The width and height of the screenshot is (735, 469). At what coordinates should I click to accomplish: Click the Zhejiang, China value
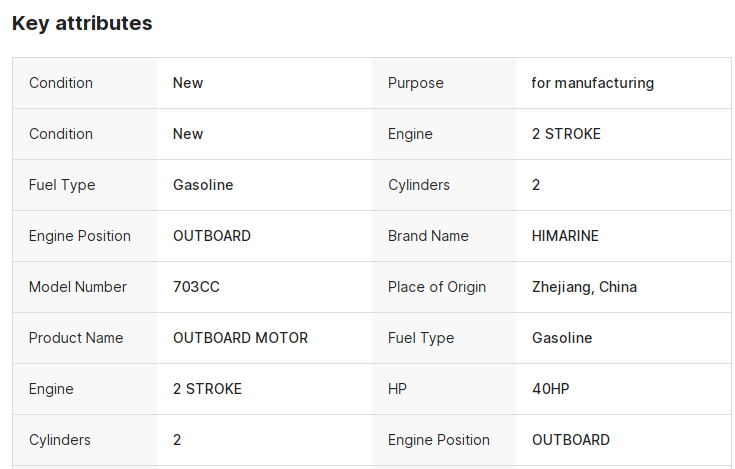584,287
